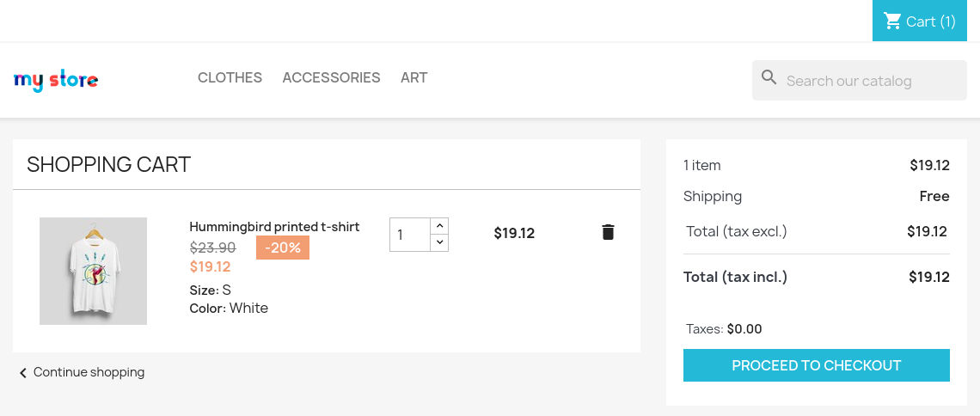Click the my store logo
Viewport: 980px width, 416px height.
(x=56, y=81)
